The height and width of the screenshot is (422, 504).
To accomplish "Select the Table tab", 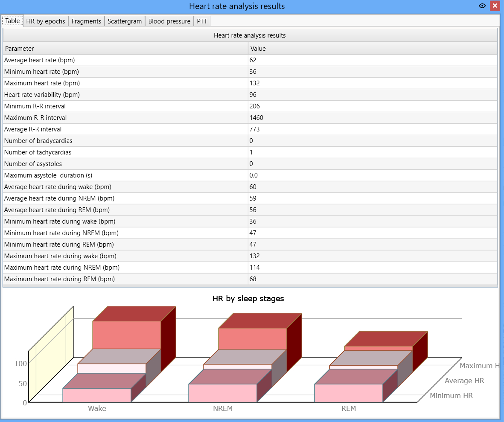I will coord(12,21).
